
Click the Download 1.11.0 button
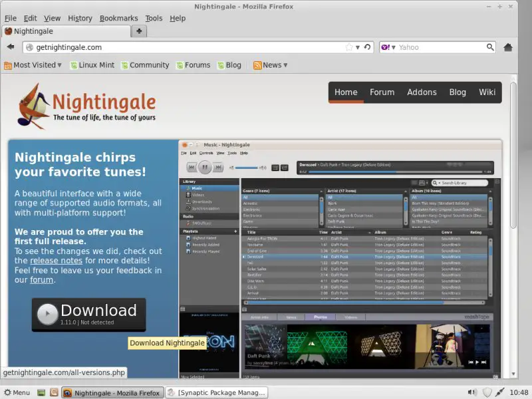(89, 315)
